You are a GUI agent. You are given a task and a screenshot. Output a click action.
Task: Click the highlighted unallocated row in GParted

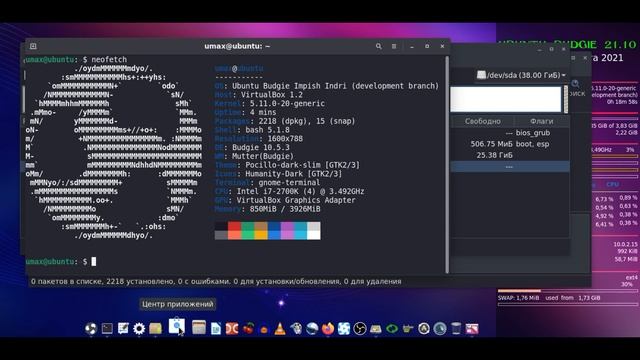(510, 167)
